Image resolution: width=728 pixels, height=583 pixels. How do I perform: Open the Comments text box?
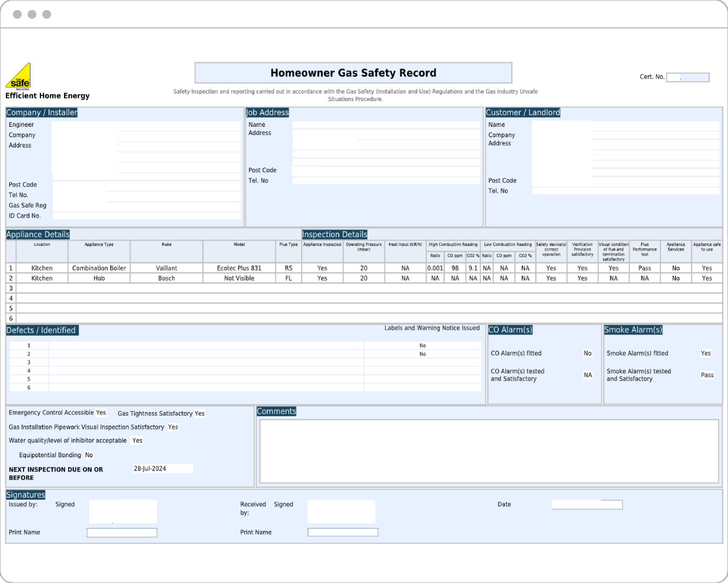pos(489,451)
